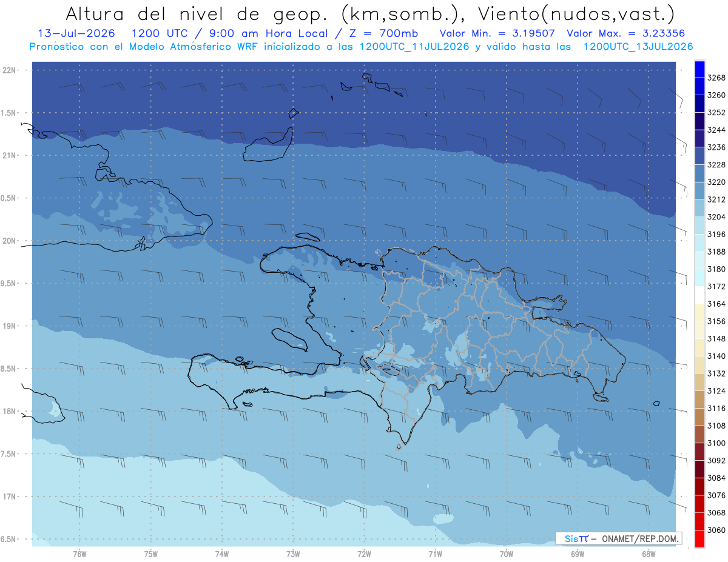Click the 'Sis' logo text in credit box

pos(571,538)
